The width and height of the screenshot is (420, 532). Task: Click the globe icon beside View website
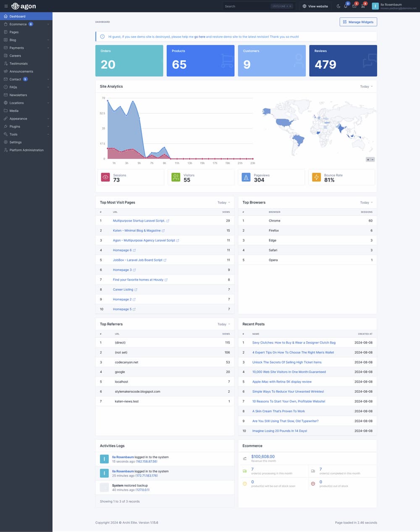coord(304,6)
